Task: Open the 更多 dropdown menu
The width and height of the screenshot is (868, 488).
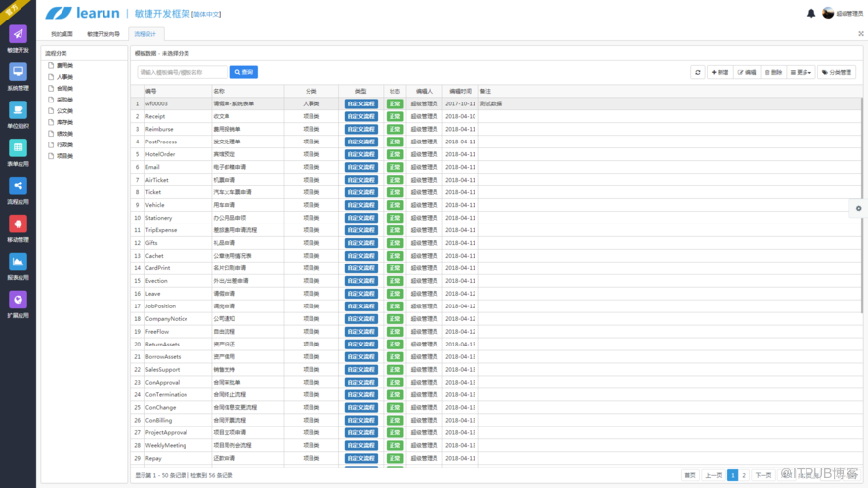Action: 801,72
